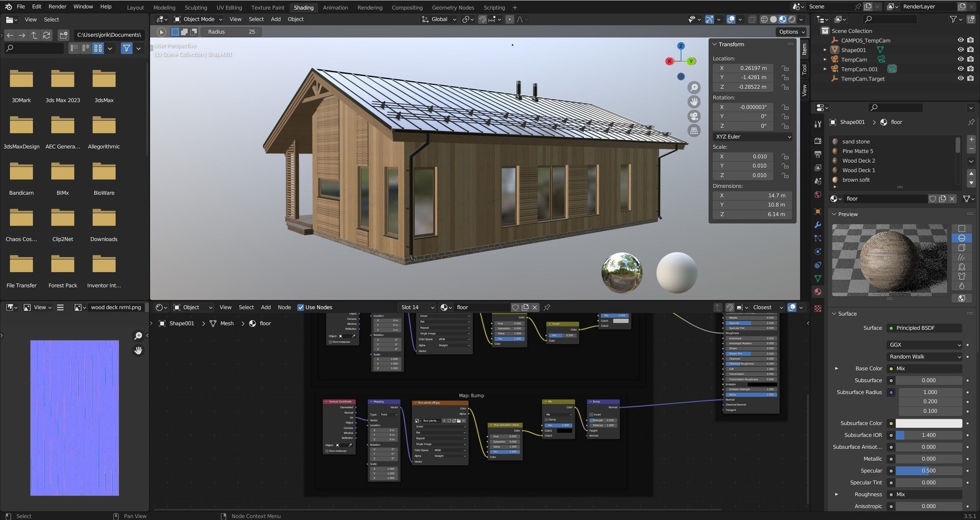Image resolution: width=980 pixels, height=520 pixels.
Task: Hide Shape001 in viewport via eye icon
Action: click(x=960, y=50)
